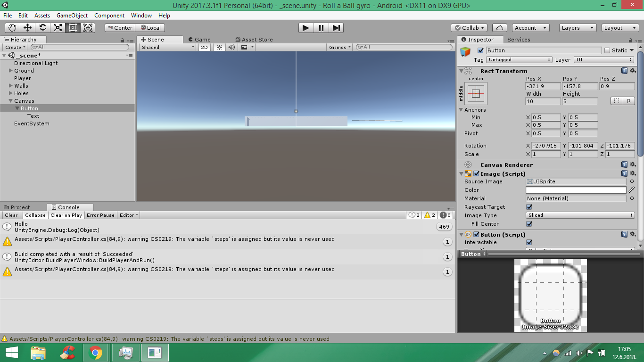Viewport: 644px width, 362px height.
Task: Collapse the Rect Transform component
Action: (x=461, y=71)
